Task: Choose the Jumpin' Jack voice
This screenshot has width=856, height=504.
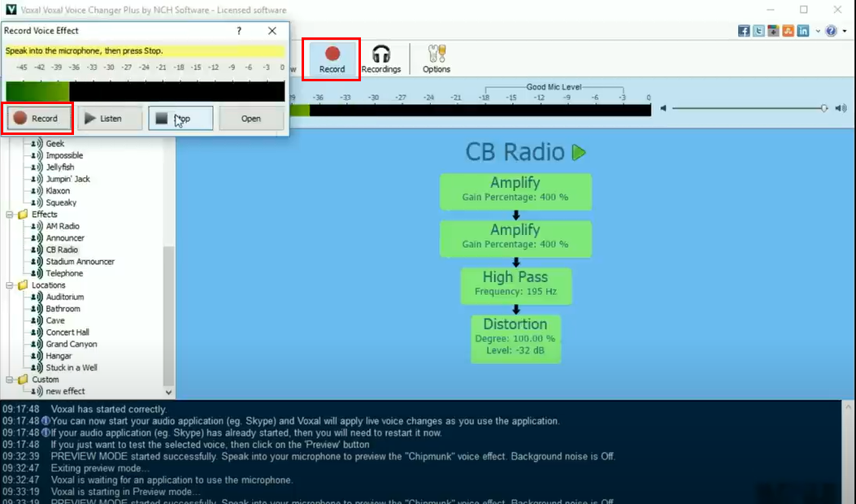Action: click(68, 179)
